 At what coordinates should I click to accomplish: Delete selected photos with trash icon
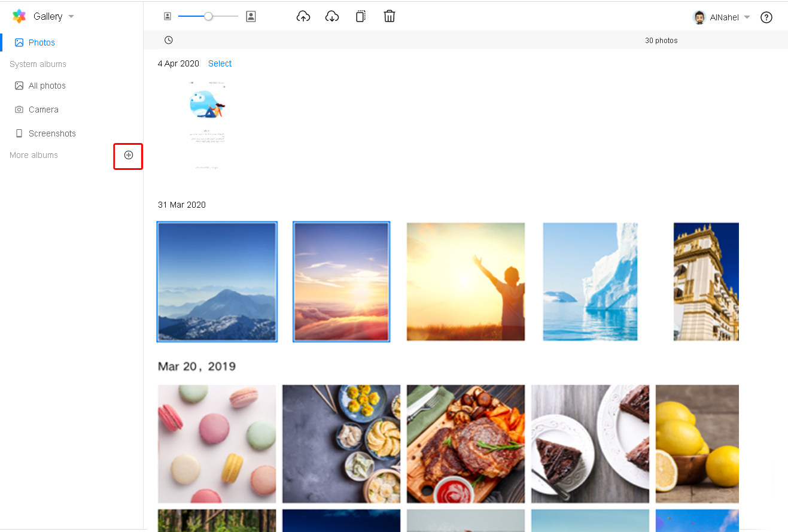pos(390,17)
